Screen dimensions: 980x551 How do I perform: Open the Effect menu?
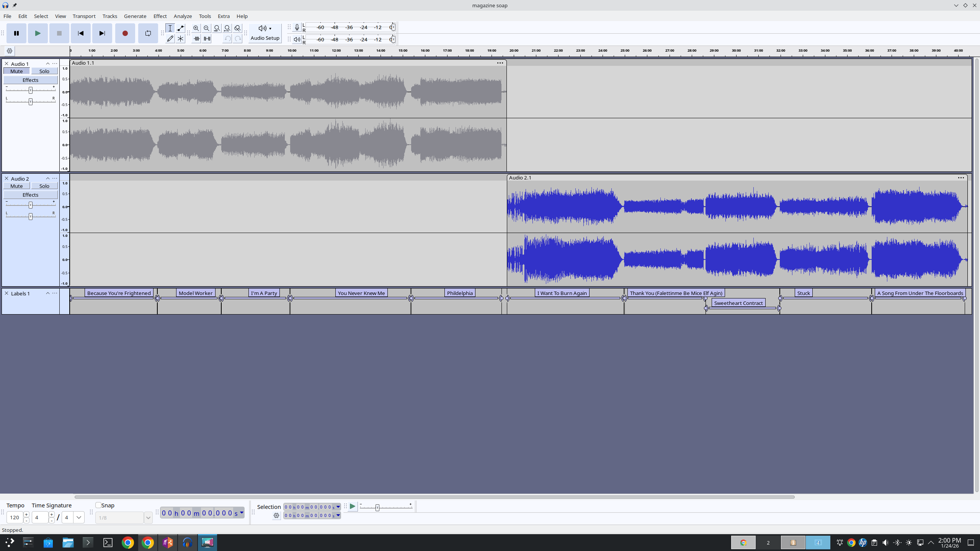click(x=160, y=16)
